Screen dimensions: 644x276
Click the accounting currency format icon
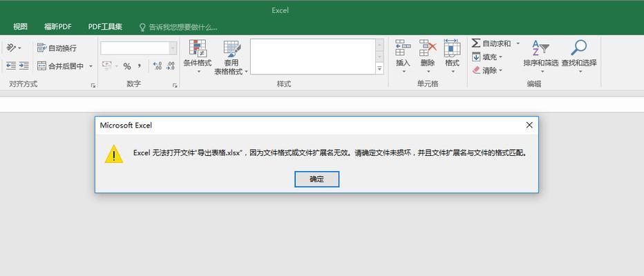pyautogui.click(x=107, y=66)
